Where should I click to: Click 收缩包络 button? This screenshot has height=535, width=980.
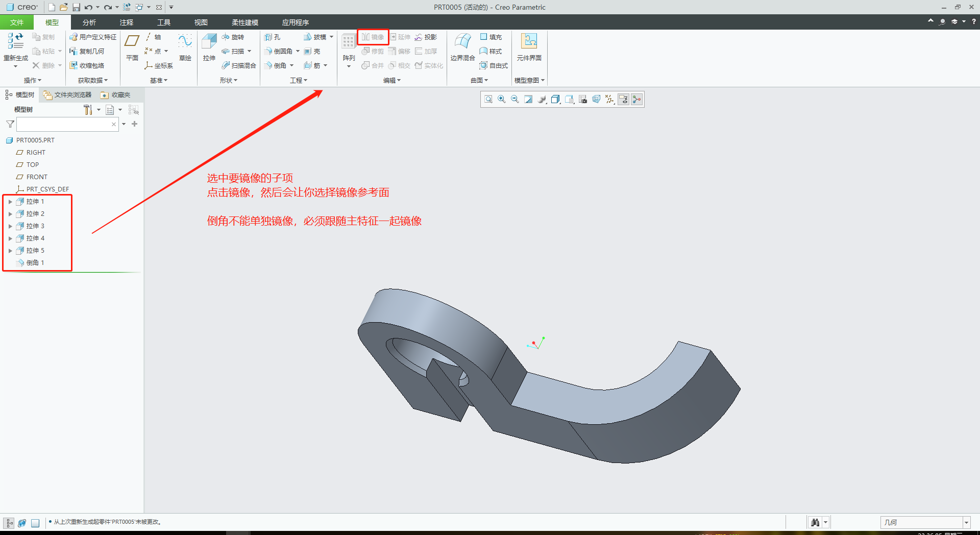[87, 65]
